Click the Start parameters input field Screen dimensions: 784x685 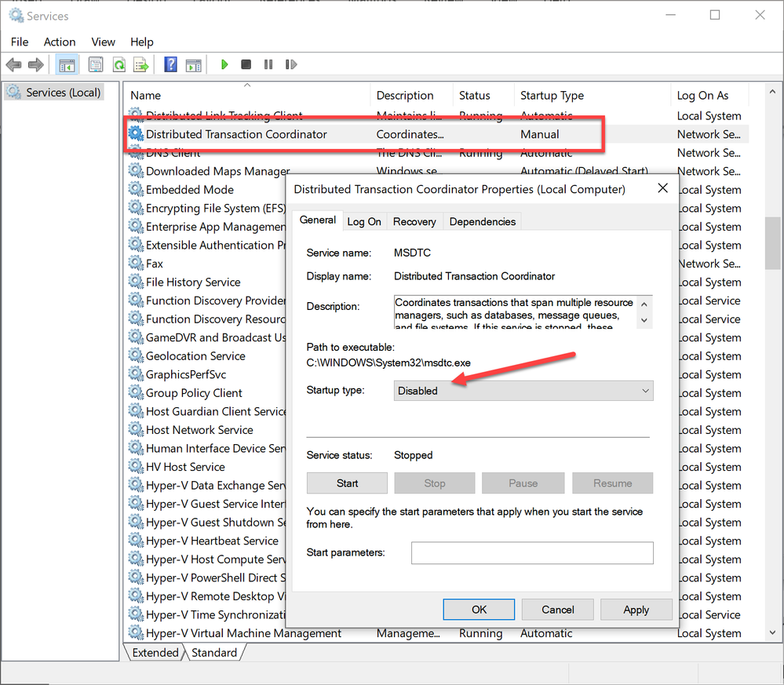(533, 553)
